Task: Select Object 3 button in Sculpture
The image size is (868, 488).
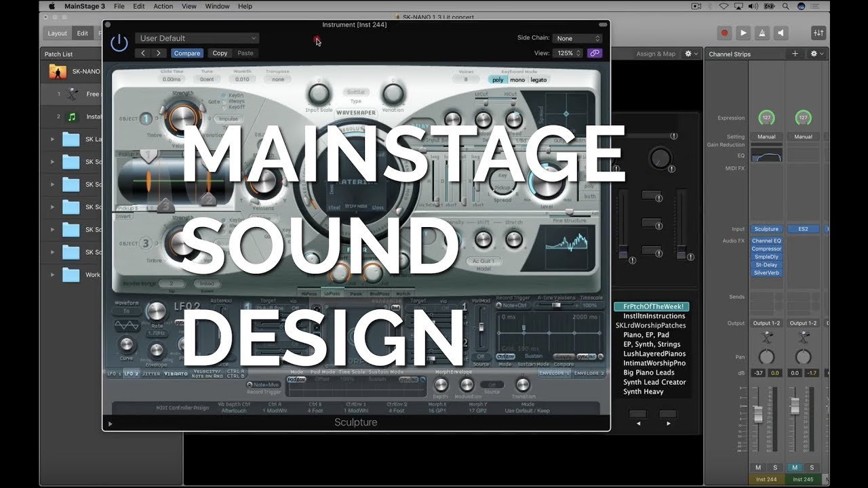Action: [x=146, y=242]
